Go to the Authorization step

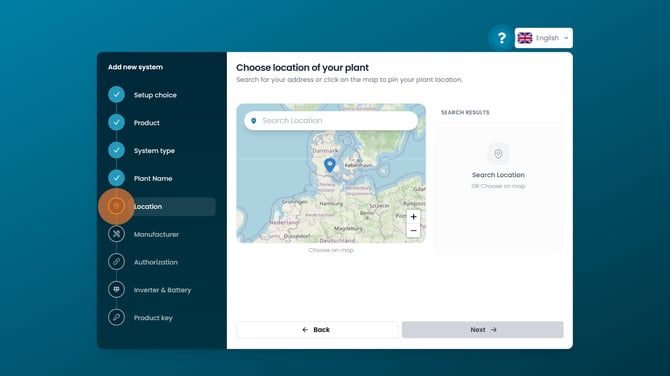[x=156, y=262]
